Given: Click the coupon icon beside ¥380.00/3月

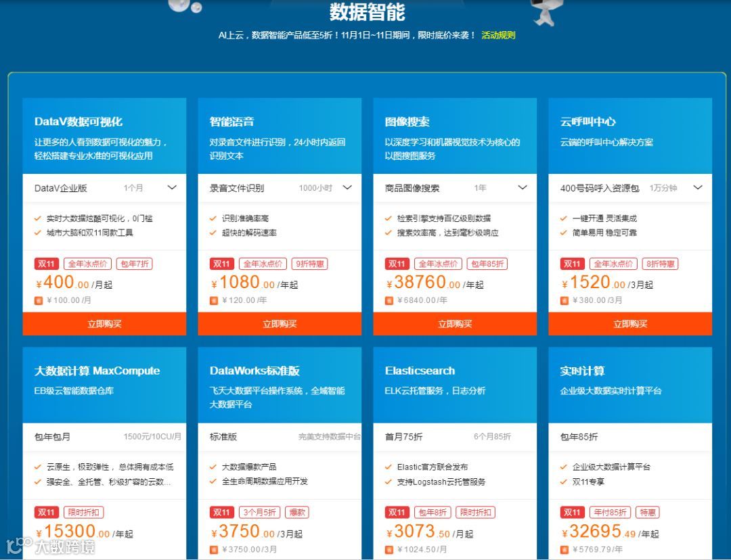Looking at the screenshot, I should click(564, 301).
